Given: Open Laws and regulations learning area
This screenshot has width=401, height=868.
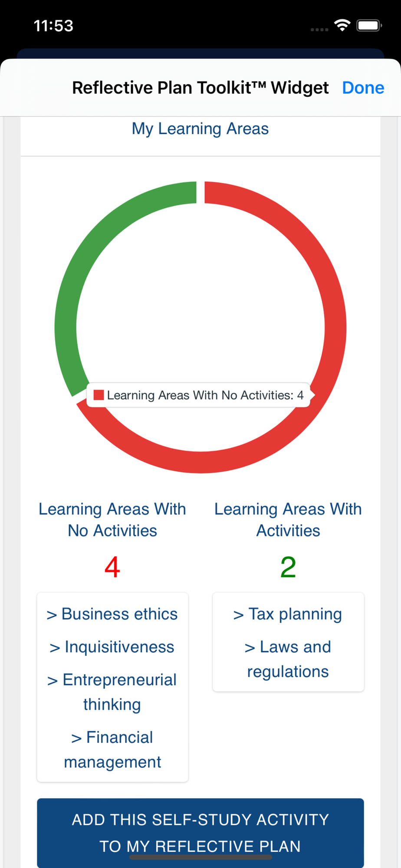Looking at the screenshot, I should pos(288,659).
